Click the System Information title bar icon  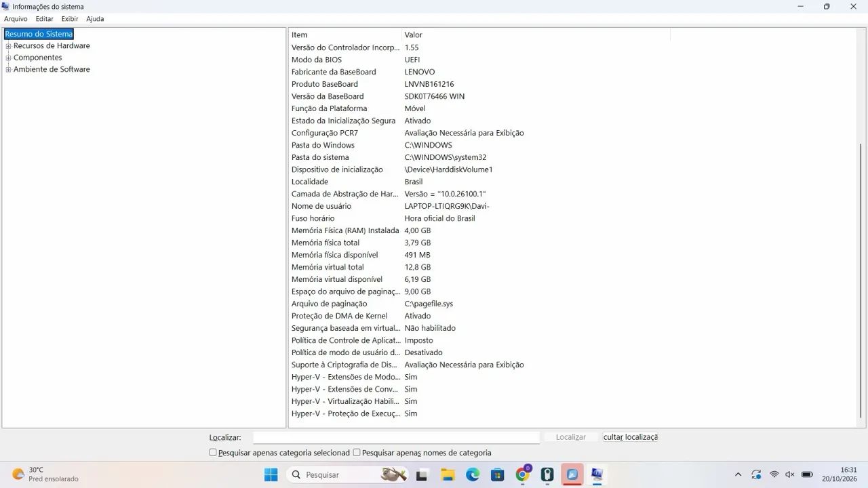tap(6, 6)
